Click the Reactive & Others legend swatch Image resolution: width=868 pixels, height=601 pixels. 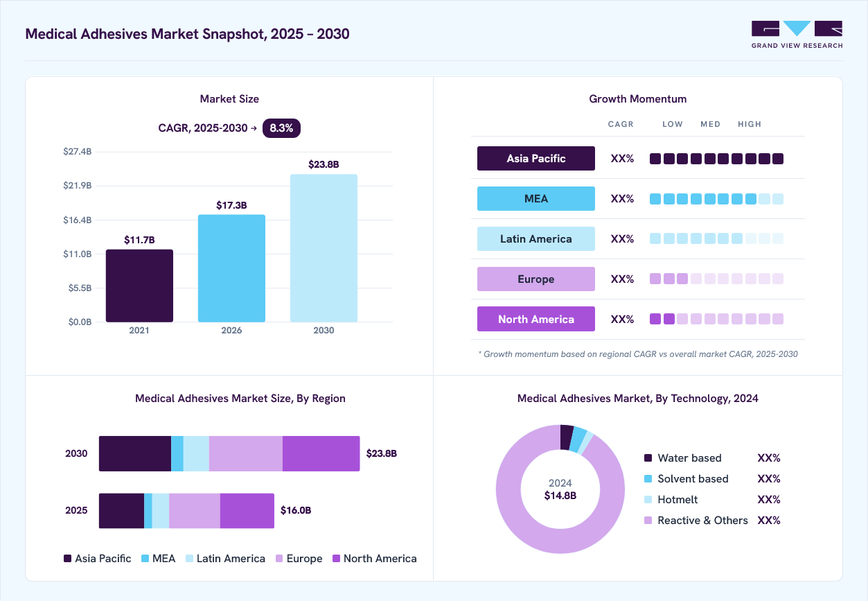[648, 521]
